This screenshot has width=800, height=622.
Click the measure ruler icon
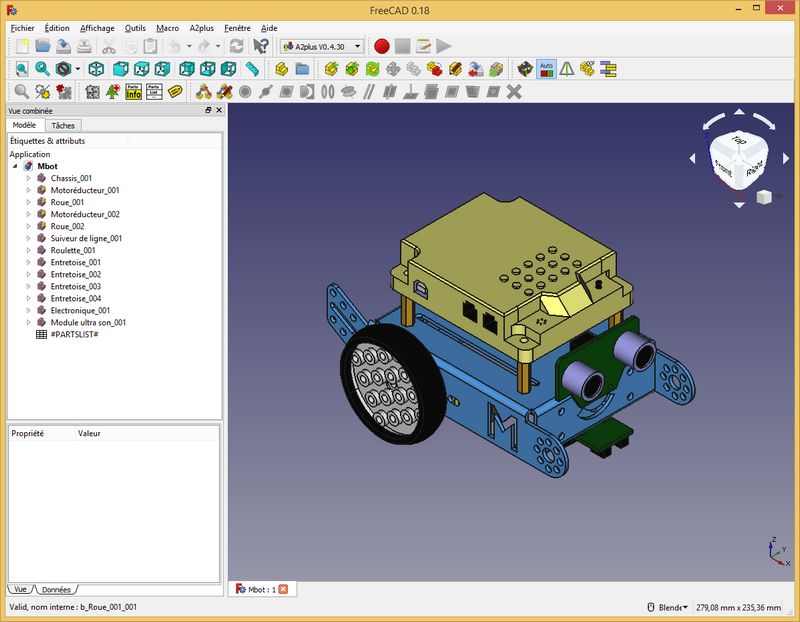click(x=253, y=69)
